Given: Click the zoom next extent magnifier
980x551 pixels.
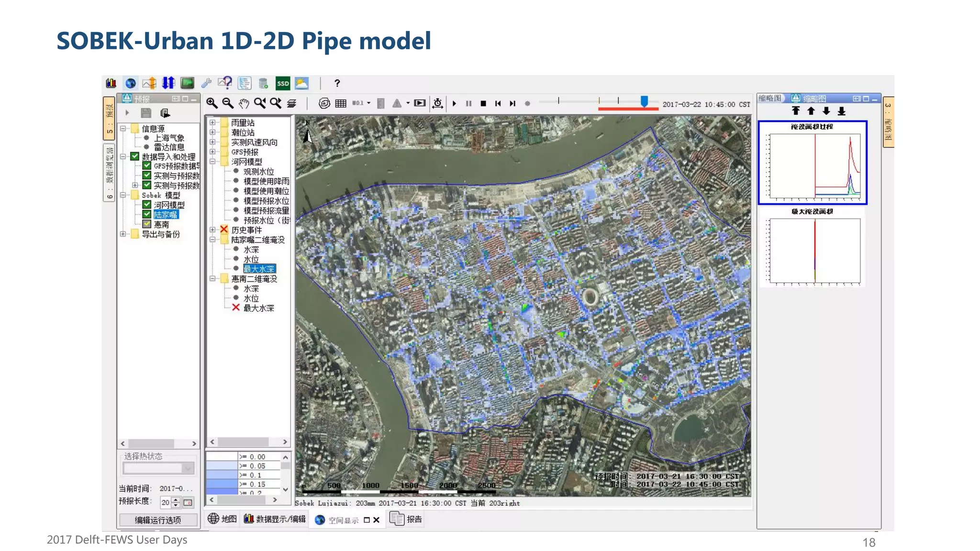Looking at the screenshot, I should click(276, 103).
